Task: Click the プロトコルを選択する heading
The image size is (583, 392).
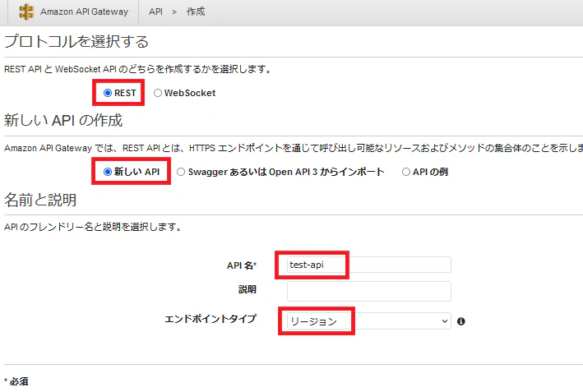Action: point(76,41)
